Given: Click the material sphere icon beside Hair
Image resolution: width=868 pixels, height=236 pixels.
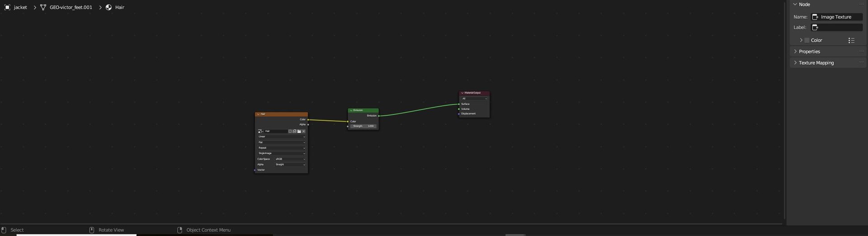Looking at the screenshot, I should point(108,7).
